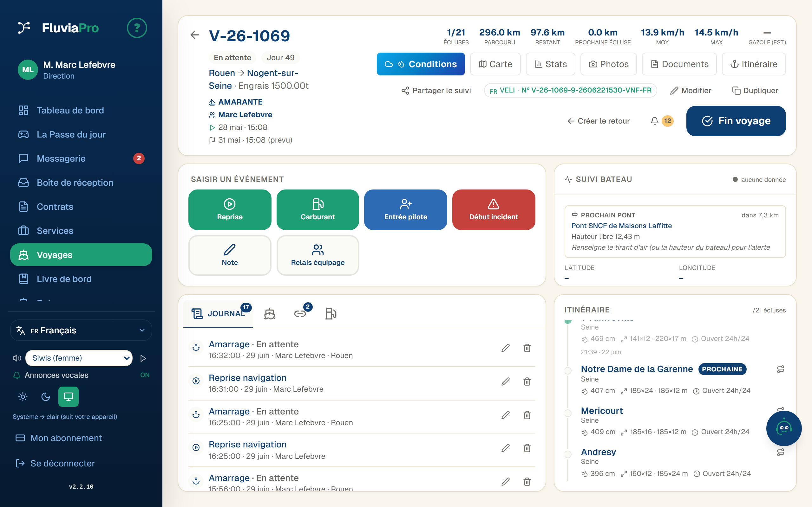Expand the Français language dropdown
This screenshot has width=812, height=507.
pos(81,330)
